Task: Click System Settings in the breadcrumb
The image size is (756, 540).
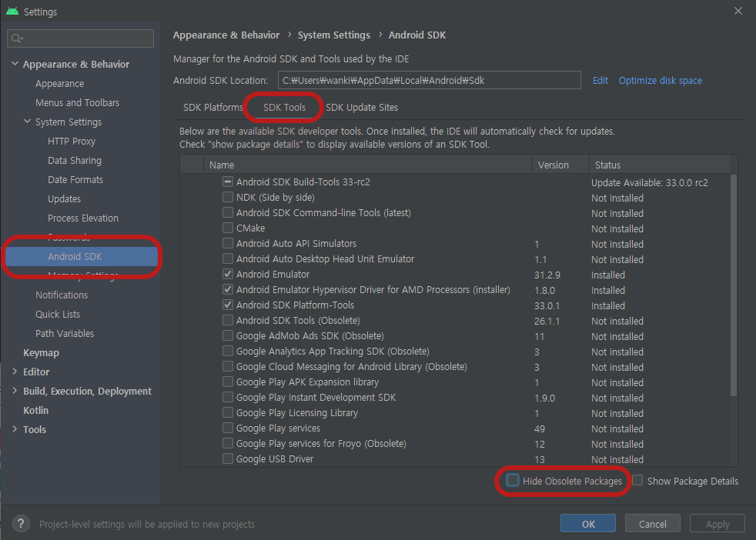Action: (x=333, y=35)
